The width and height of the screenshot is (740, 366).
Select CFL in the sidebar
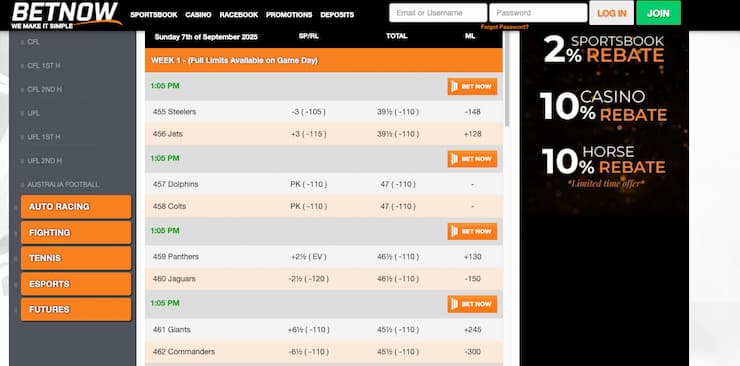pyautogui.click(x=34, y=42)
